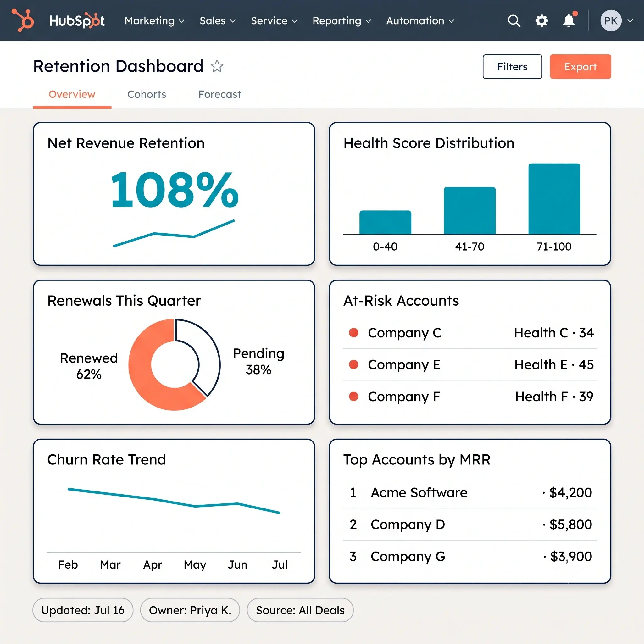Image resolution: width=644 pixels, height=644 pixels.
Task: Click the Retention Dashboard heading
Action: point(118,66)
